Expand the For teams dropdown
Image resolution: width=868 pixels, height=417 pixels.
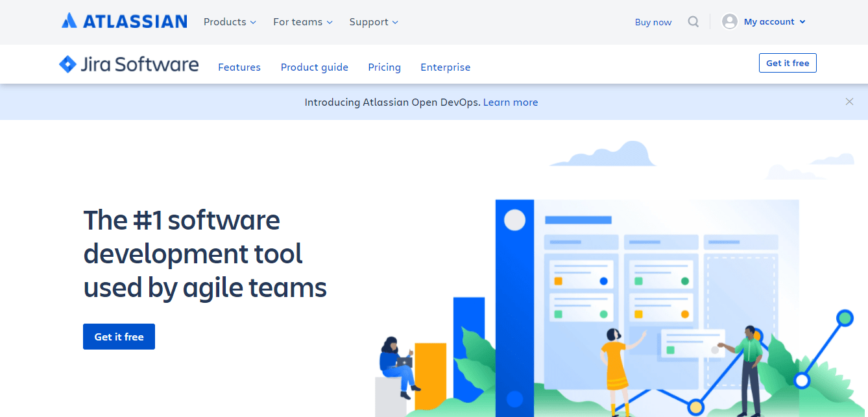303,22
